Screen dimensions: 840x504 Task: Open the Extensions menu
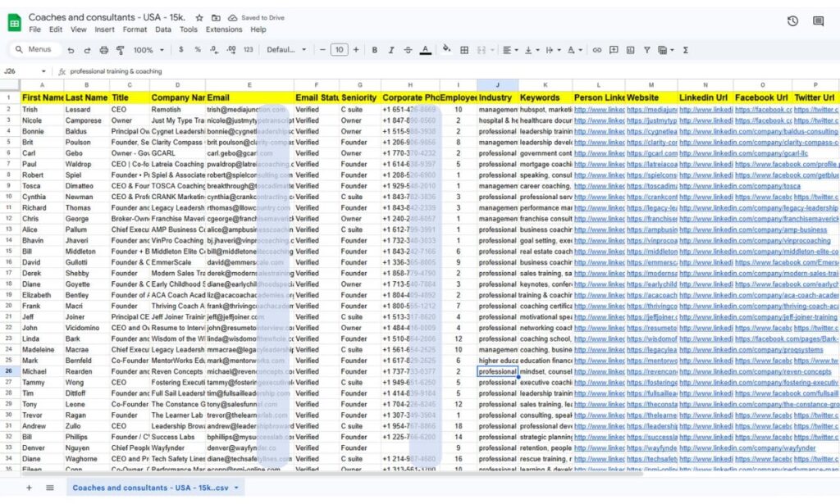click(x=224, y=30)
